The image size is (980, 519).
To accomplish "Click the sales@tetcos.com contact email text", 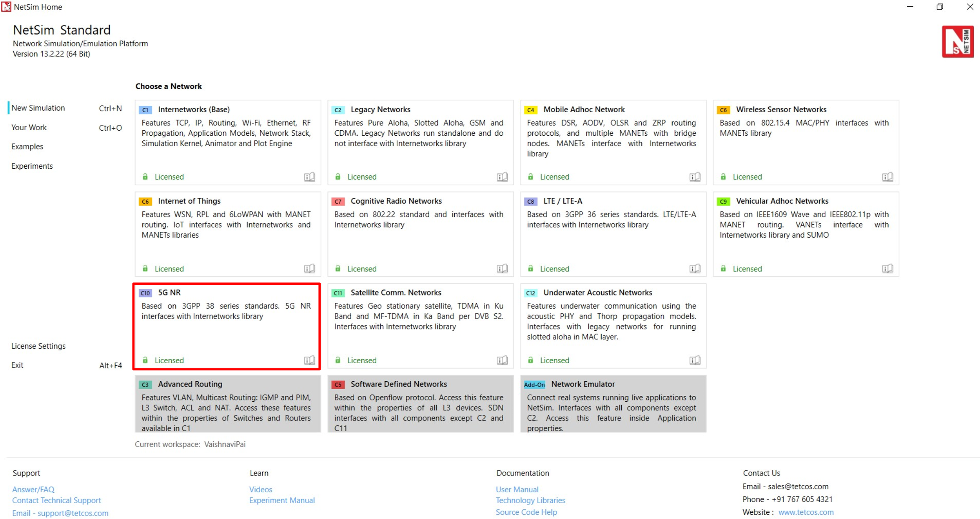I will (x=798, y=486).
